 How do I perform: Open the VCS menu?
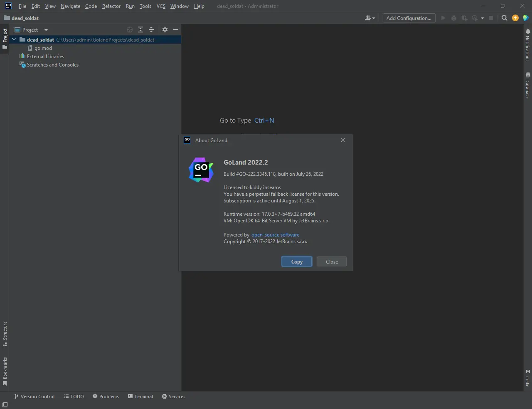[161, 6]
